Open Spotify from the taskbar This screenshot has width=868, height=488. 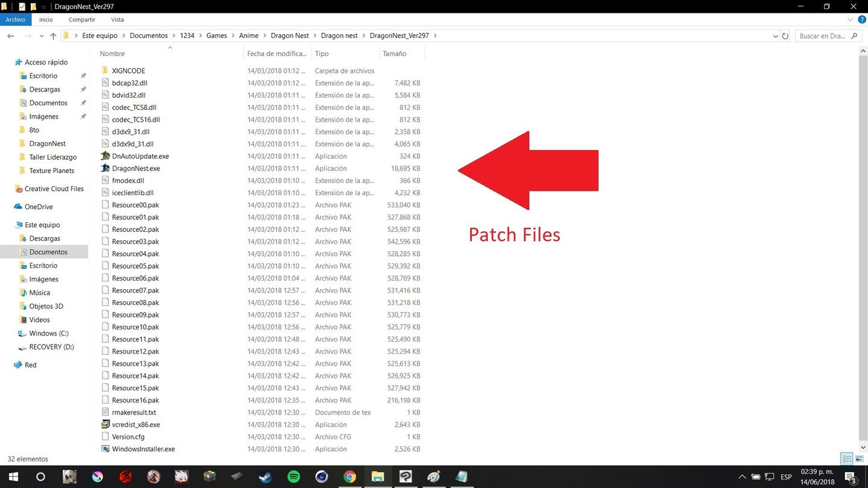click(x=294, y=477)
